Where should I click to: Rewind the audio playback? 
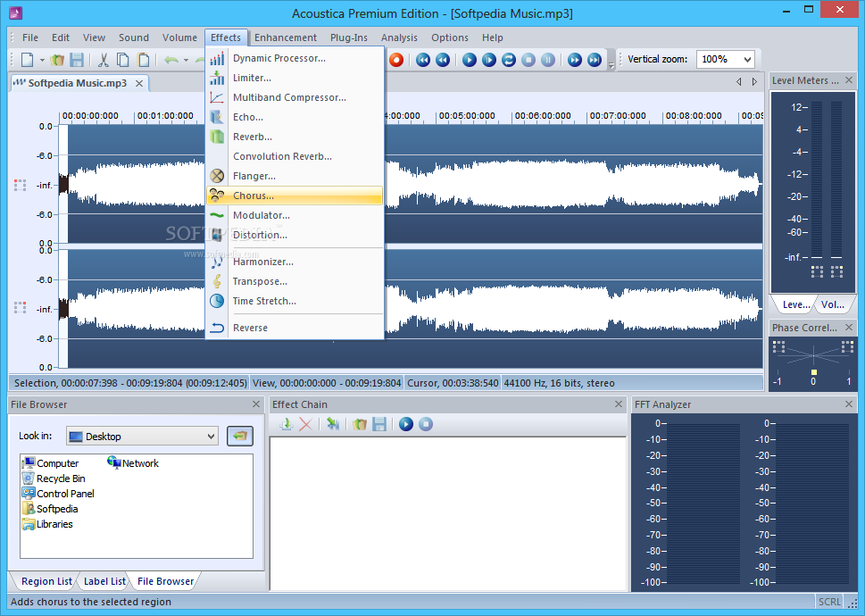pyautogui.click(x=443, y=60)
